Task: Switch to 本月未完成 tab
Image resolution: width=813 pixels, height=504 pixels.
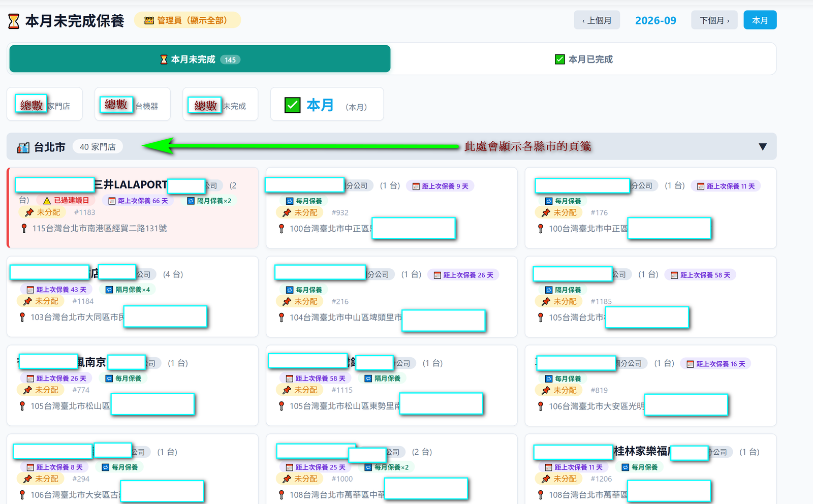Action: click(x=200, y=59)
